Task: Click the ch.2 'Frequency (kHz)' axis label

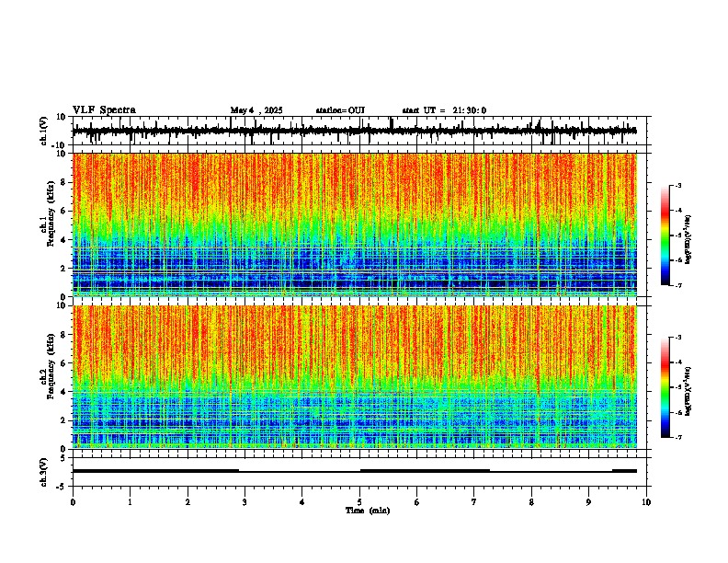Action: point(51,365)
